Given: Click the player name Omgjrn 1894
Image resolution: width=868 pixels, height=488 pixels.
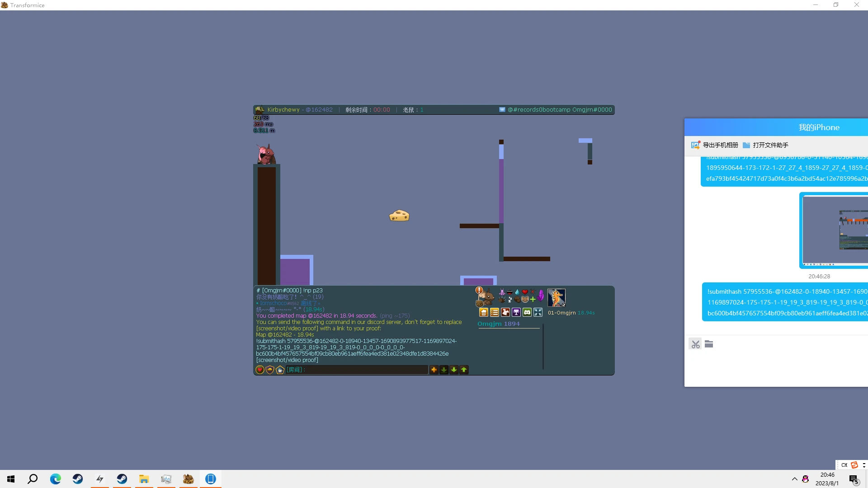Looking at the screenshot, I should [499, 324].
